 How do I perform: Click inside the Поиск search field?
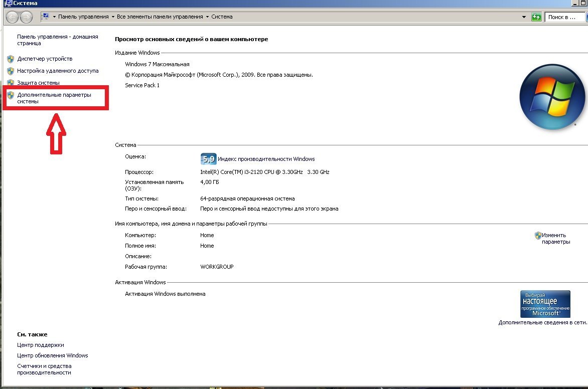click(x=562, y=17)
